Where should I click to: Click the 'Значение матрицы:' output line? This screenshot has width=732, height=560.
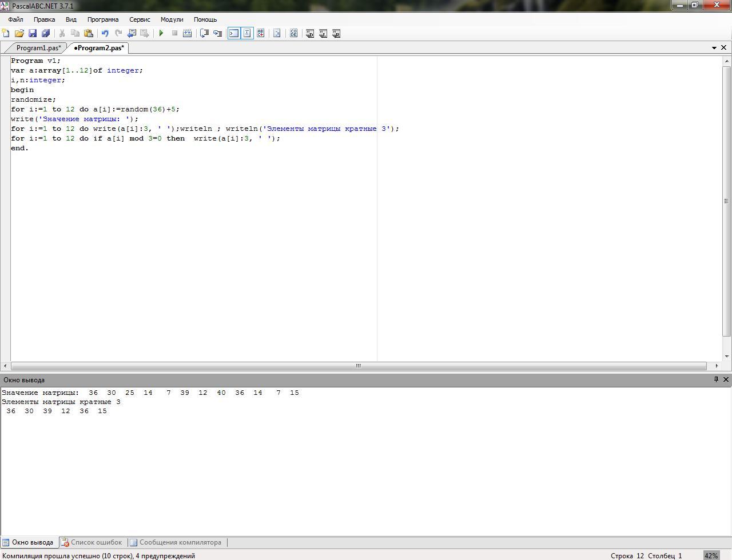[x=150, y=393]
